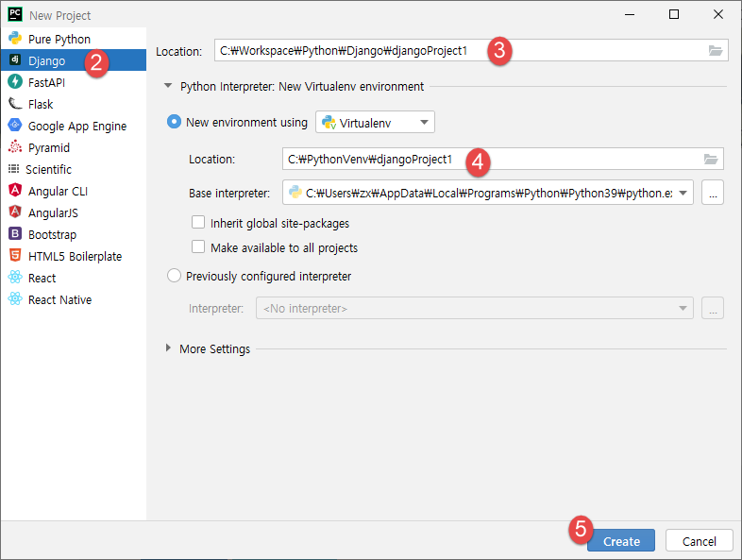Choose Angular CLI project type
This screenshot has height=560, width=742.
(x=74, y=191)
